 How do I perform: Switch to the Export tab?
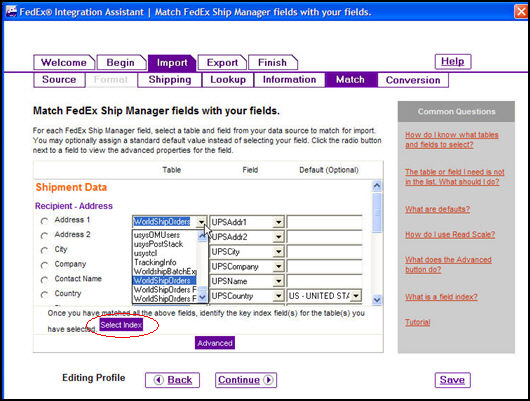coord(222,63)
